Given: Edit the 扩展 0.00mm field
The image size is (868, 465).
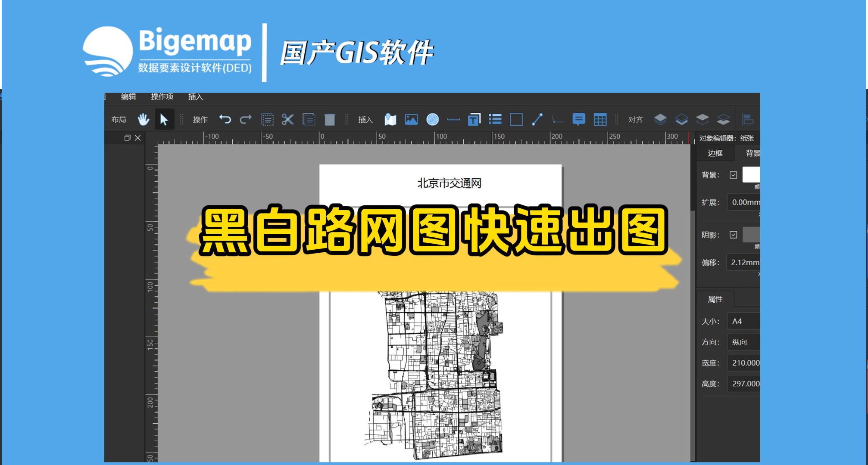Looking at the screenshot, I should [x=744, y=202].
